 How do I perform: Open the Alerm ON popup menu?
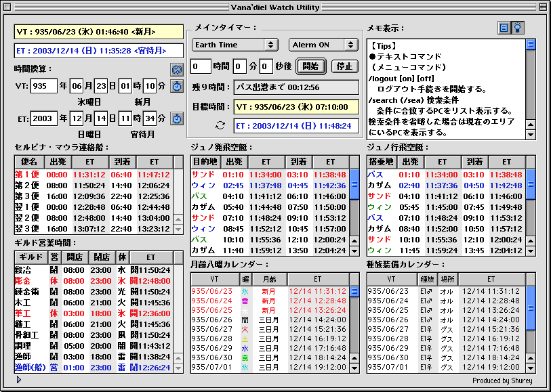pos(323,45)
